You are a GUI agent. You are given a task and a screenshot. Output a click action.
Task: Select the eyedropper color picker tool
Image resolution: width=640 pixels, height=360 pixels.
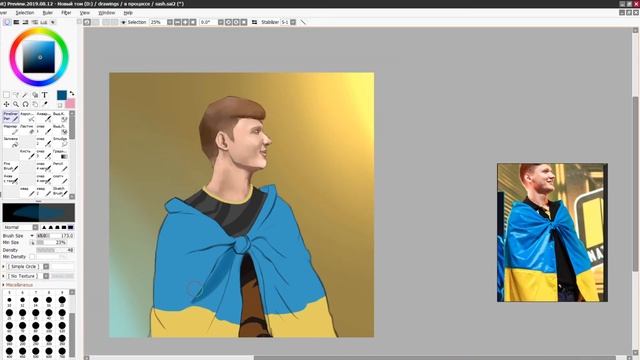tap(44, 104)
